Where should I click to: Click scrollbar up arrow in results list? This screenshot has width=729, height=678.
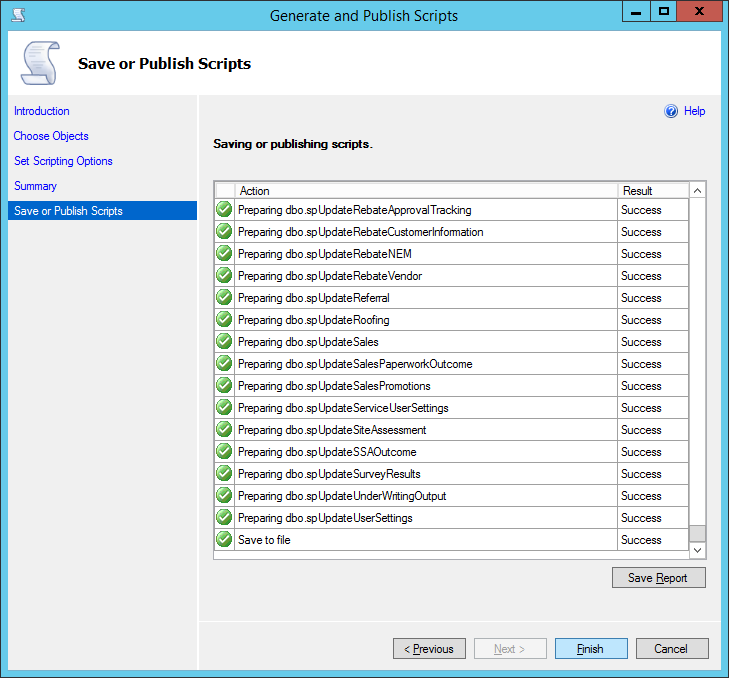pos(698,190)
